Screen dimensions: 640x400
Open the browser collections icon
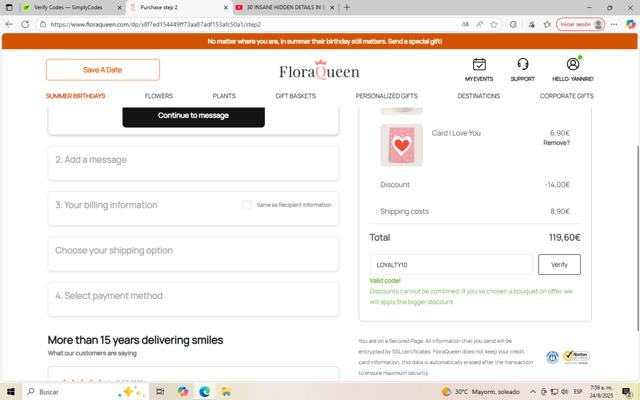click(547, 24)
